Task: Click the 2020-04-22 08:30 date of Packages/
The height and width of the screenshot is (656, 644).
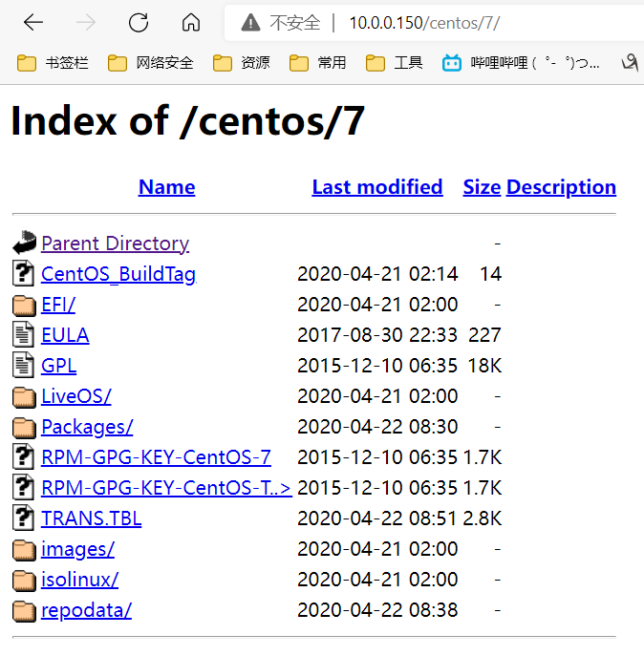Action: 377,427
